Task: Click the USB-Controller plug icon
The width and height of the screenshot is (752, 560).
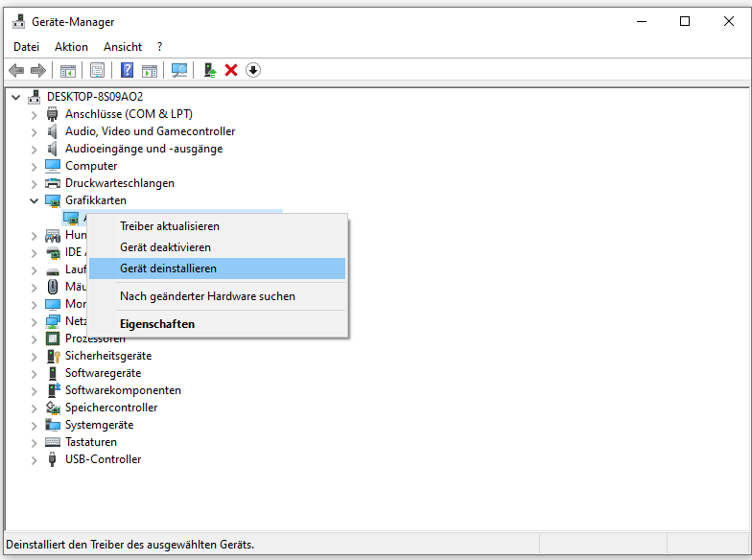Action: pos(52,459)
